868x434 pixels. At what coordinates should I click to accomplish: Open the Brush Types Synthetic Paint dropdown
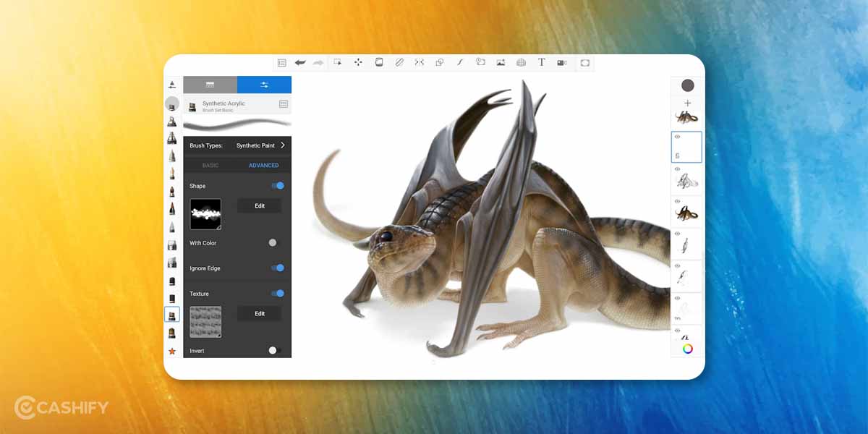257,145
